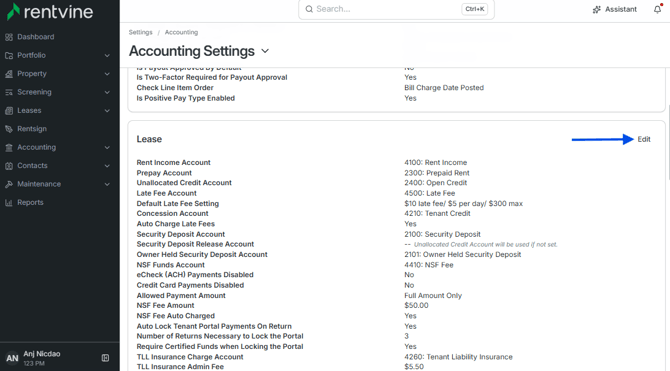Click 'Security Deposit Release Account' label
This screenshot has height=371, width=670.
[195, 244]
